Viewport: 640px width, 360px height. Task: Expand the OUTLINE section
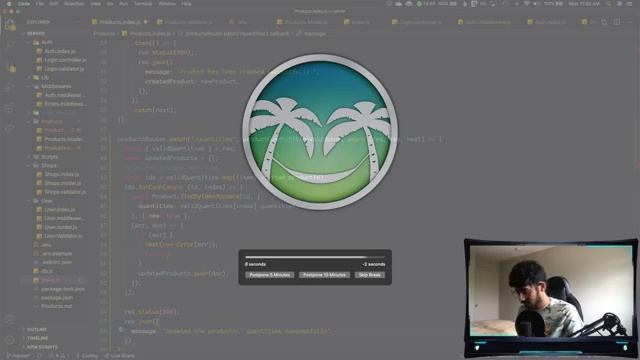pyautogui.click(x=37, y=329)
